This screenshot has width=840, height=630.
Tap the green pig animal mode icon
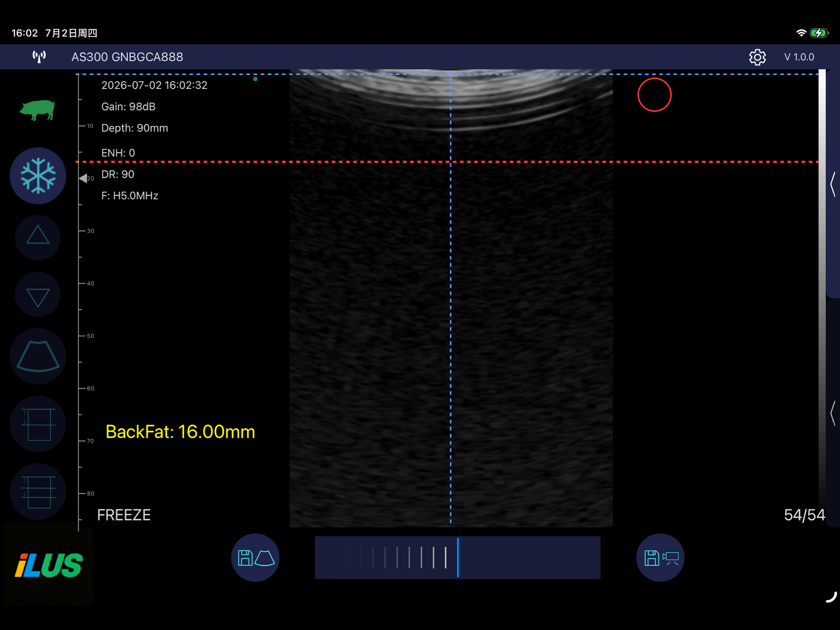[37, 110]
